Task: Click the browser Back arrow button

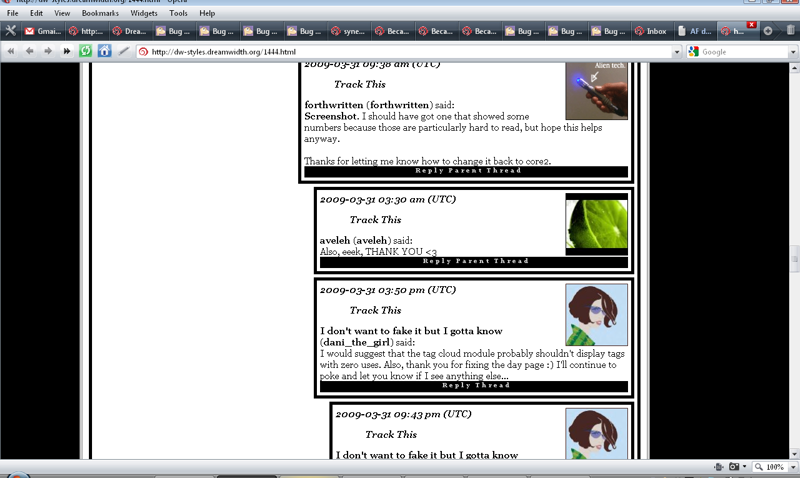Action: [x=29, y=51]
